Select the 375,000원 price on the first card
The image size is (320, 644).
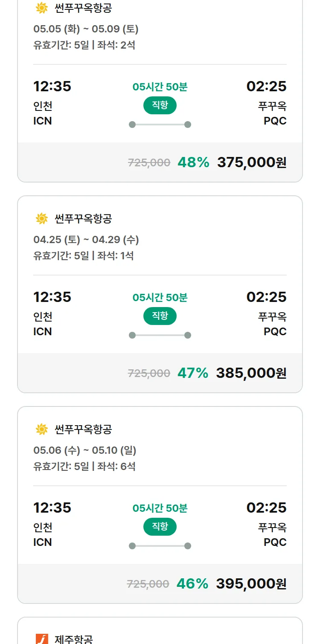(252, 162)
